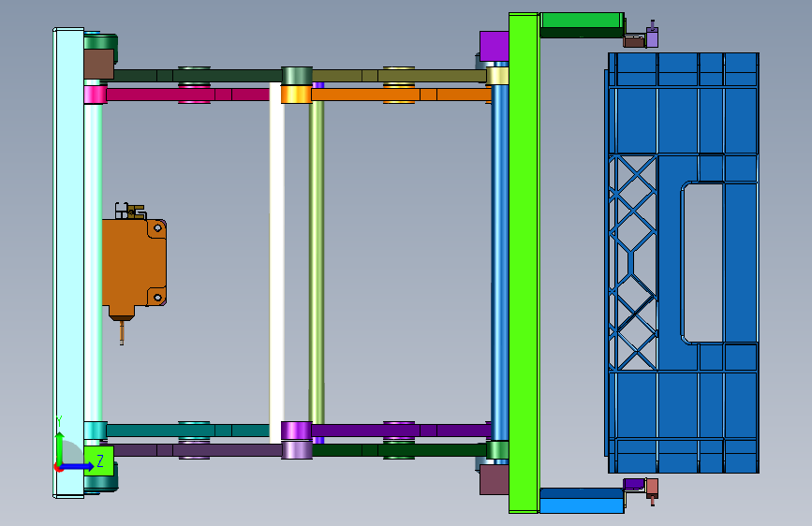Select the small lavender sensor at top right
This screenshot has height=526, width=812.
653,37
